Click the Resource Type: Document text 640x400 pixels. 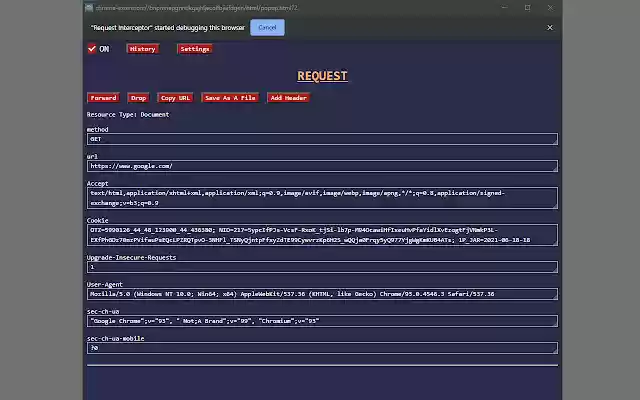(128, 115)
